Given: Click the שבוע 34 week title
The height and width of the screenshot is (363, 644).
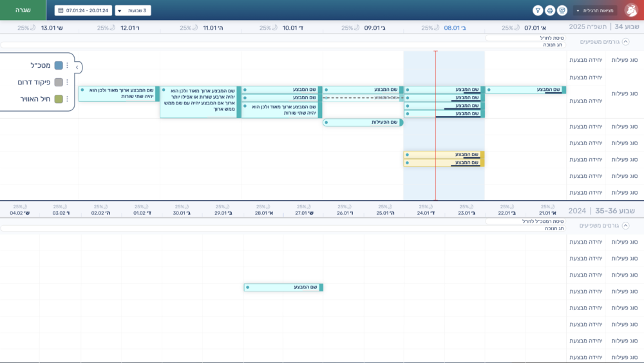Looking at the screenshot, I should click(x=627, y=26).
